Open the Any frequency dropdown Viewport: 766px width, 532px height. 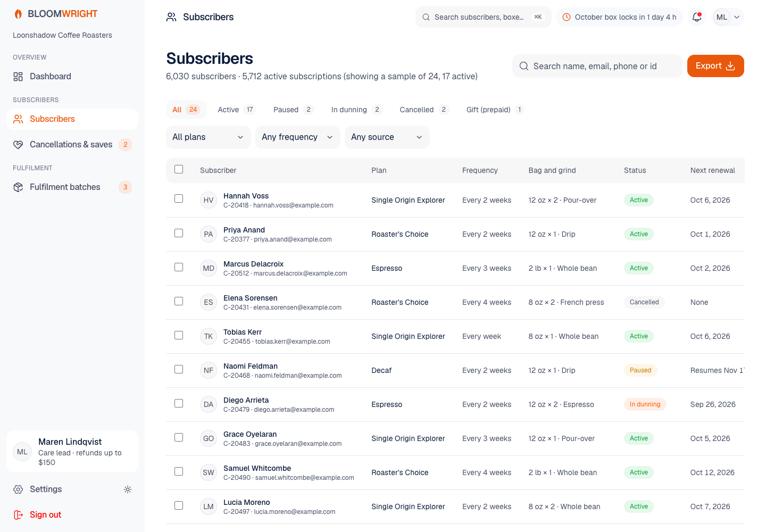[298, 137]
